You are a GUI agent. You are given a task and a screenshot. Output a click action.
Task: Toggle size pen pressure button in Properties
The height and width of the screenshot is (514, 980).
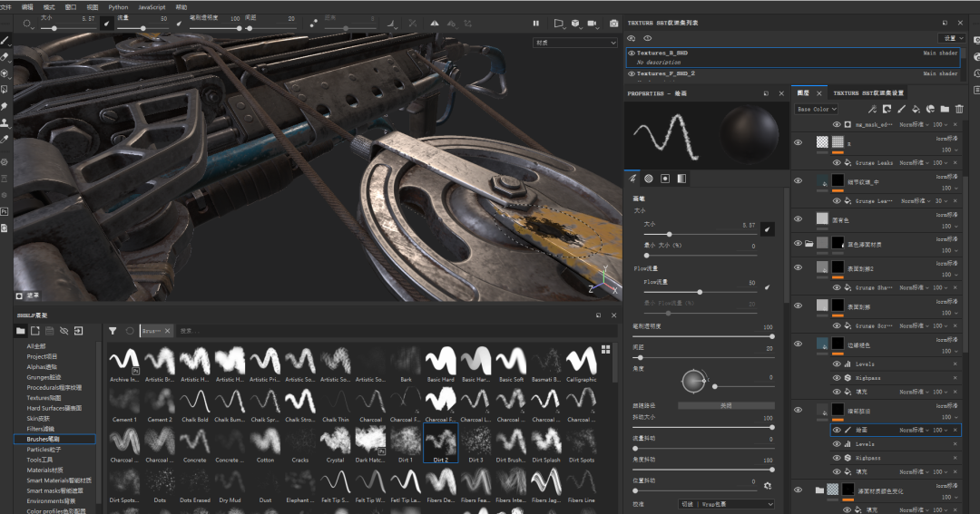click(x=767, y=229)
